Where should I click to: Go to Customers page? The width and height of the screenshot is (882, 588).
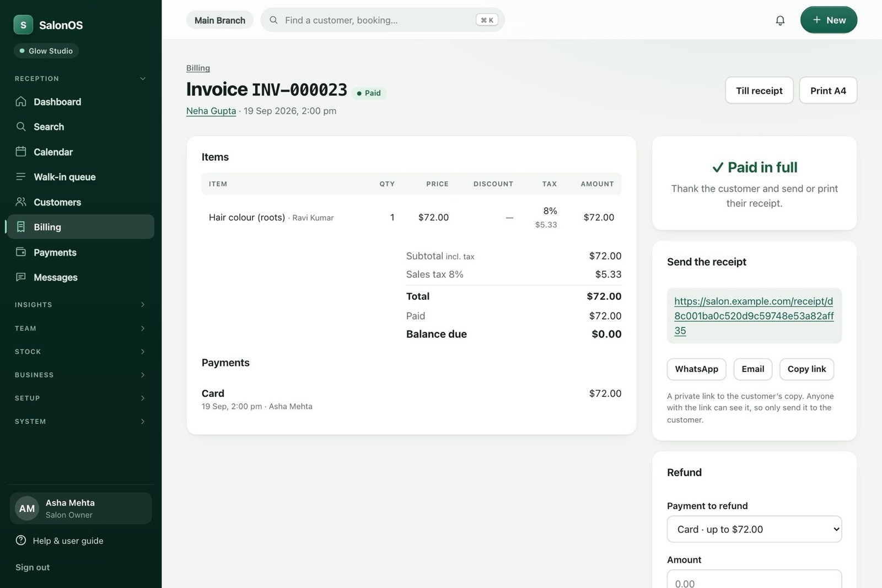80,202
